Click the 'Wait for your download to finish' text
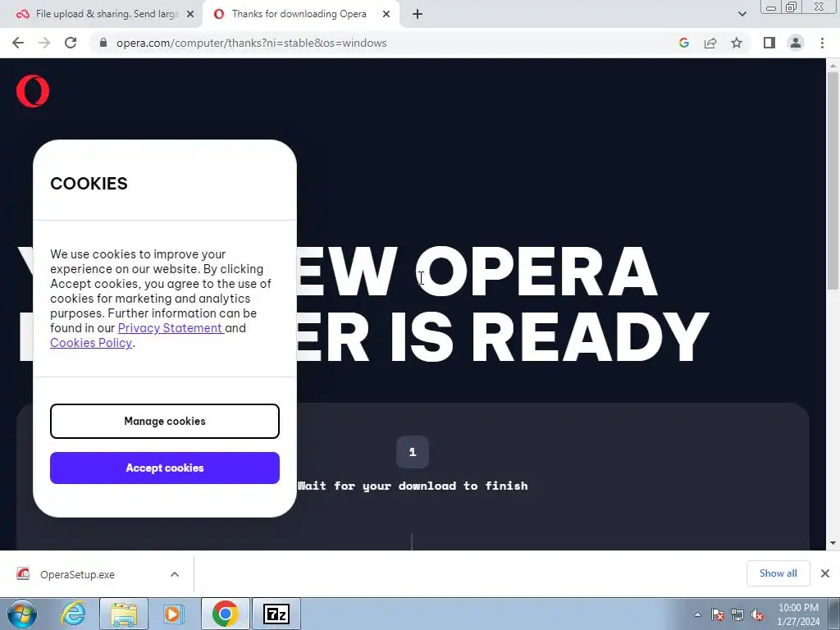840x630 pixels. pyautogui.click(x=413, y=486)
